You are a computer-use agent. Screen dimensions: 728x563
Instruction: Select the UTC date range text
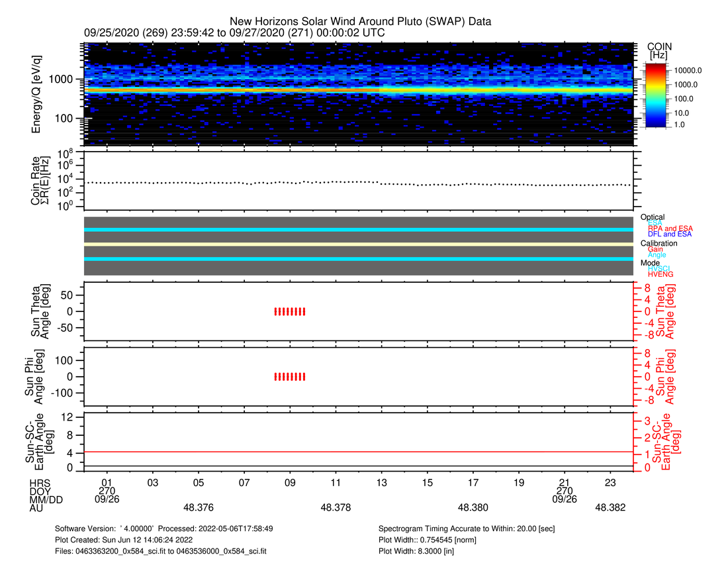coord(235,32)
